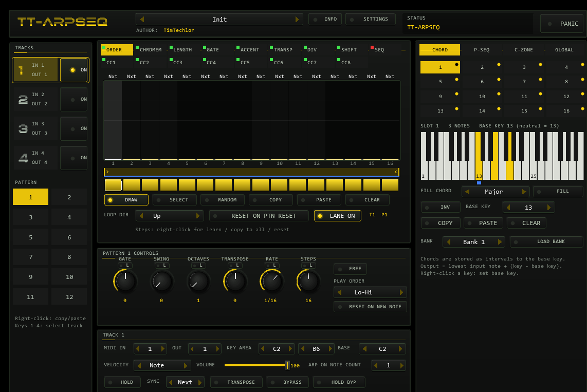Open SETTINGS

tap(371, 19)
